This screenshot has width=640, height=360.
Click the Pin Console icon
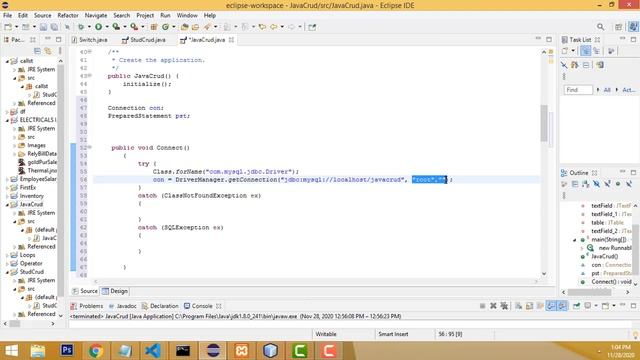pos(576,306)
